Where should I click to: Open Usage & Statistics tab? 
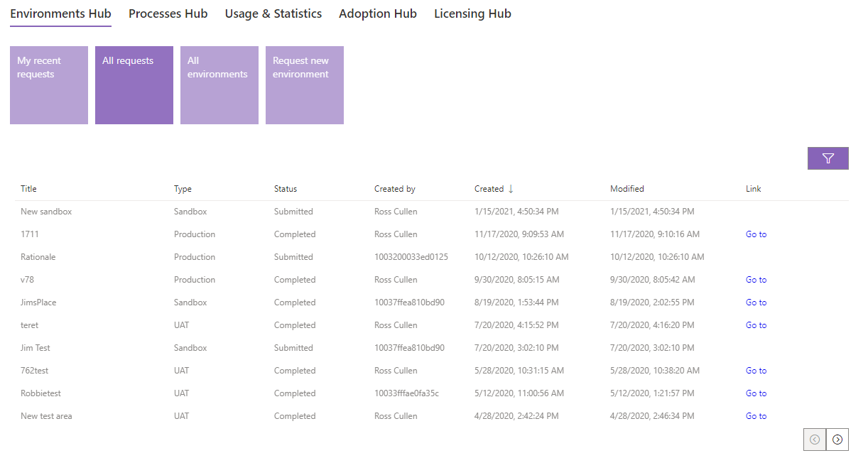tap(273, 13)
